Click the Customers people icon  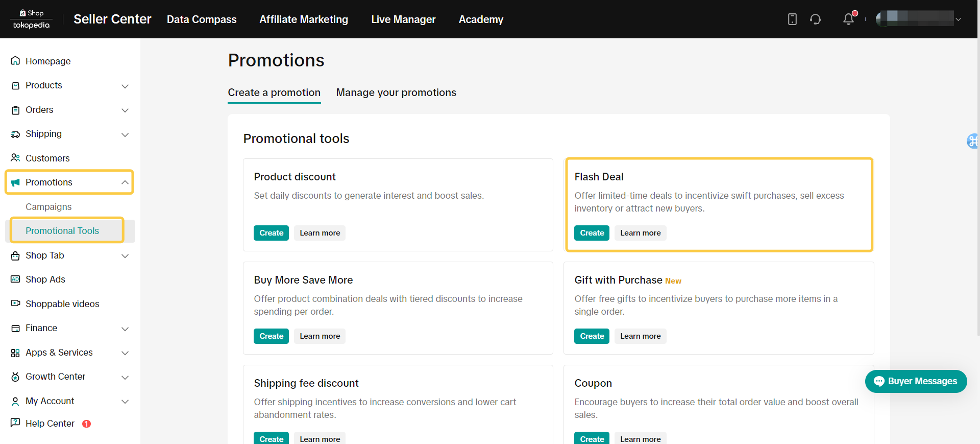15,158
